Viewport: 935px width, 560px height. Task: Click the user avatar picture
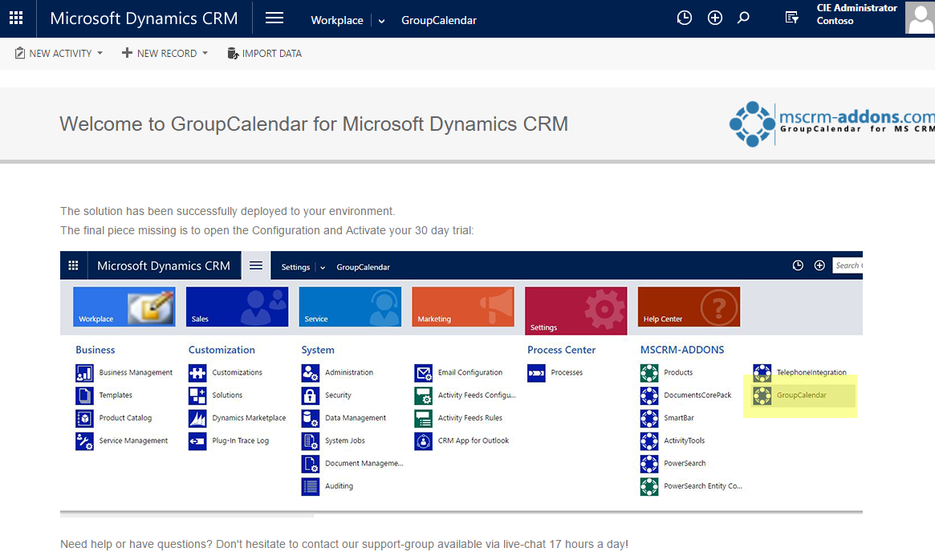(x=919, y=18)
